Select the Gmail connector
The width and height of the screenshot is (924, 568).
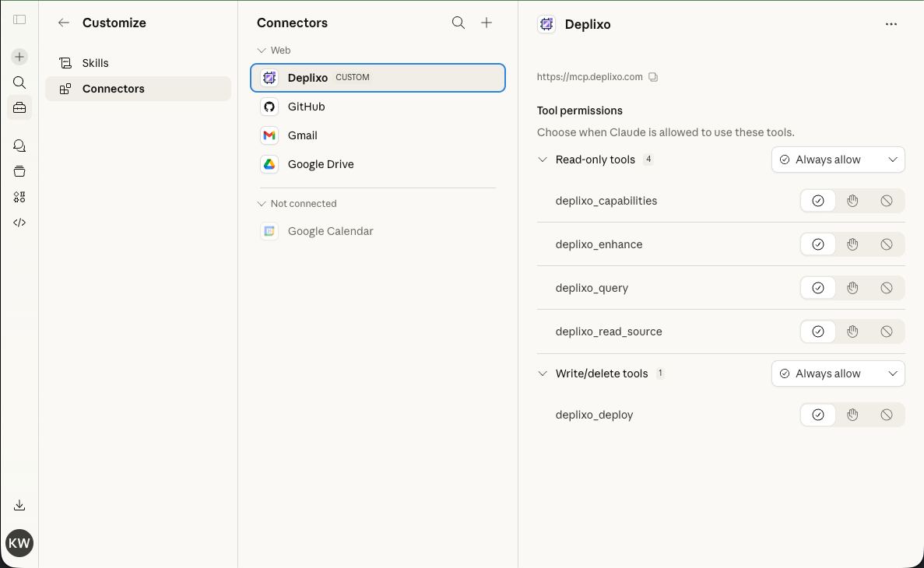(x=378, y=135)
